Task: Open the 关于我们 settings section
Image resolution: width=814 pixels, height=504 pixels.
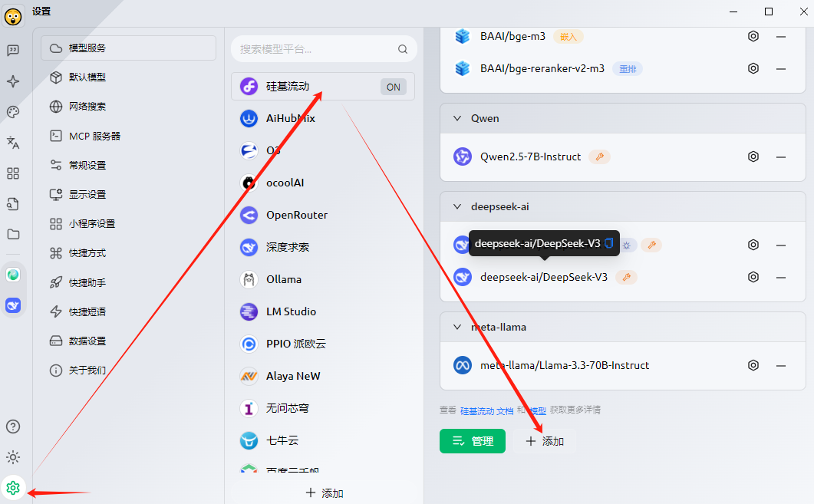Action: (x=129, y=371)
